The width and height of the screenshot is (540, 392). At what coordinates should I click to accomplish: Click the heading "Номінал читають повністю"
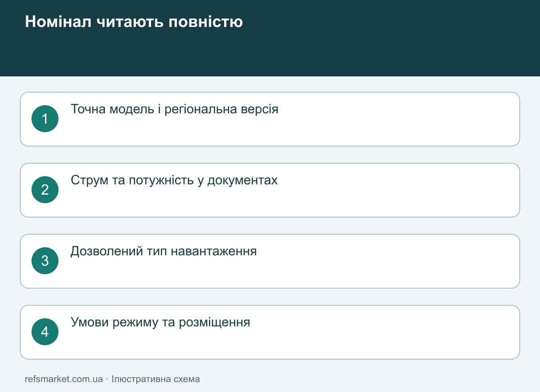pyautogui.click(x=134, y=22)
